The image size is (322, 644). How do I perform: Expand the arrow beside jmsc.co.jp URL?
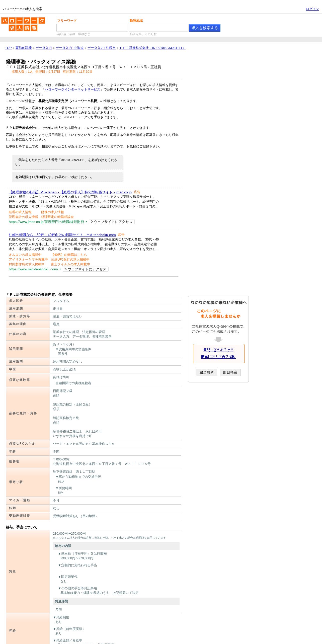coord(86,222)
